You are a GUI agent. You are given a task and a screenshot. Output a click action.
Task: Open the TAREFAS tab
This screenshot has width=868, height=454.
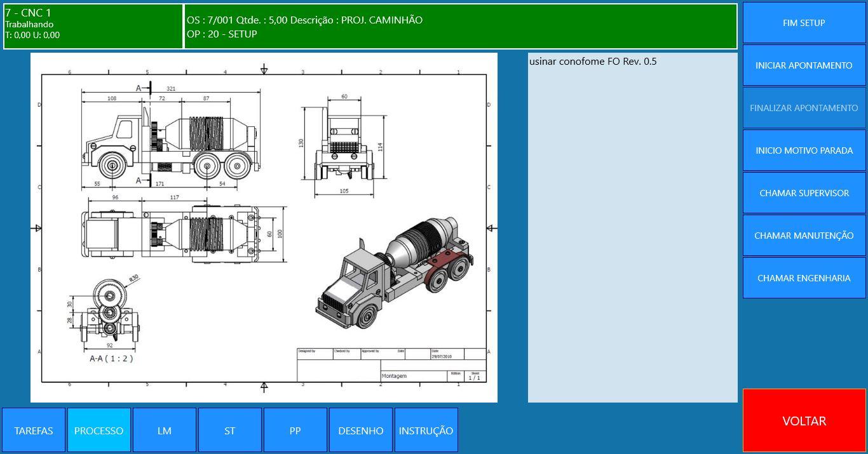click(34, 431)
